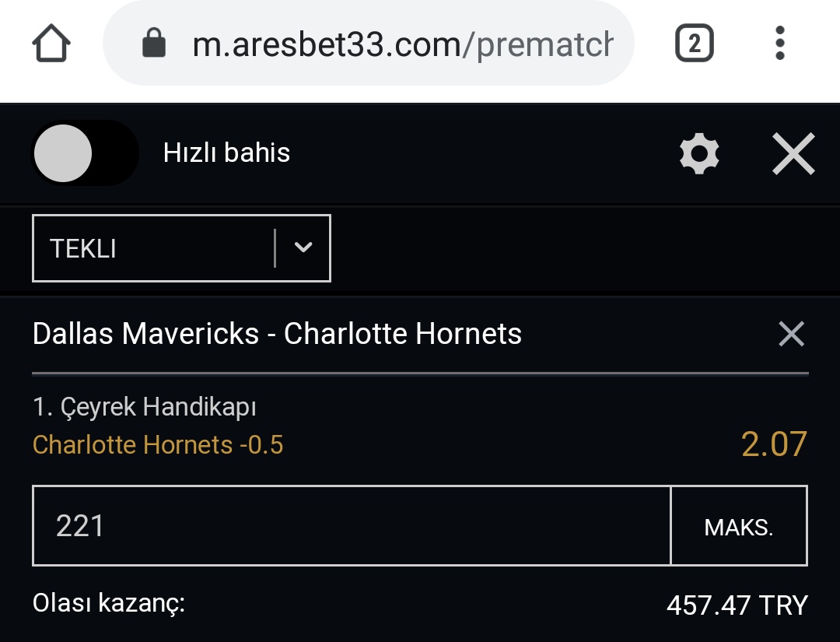Tap the Olası kazanç label
This screenshot has width=840, height=642.
click(x=109, y=603)
